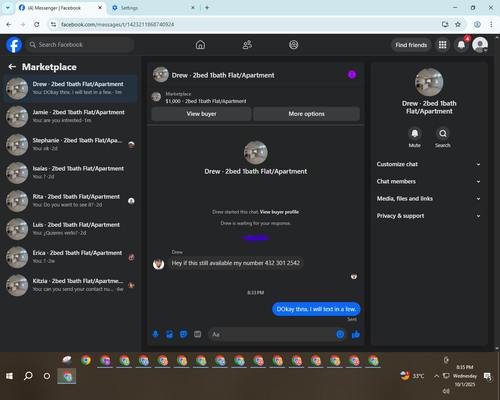Open the Isaias conversation

pos(70,173)
